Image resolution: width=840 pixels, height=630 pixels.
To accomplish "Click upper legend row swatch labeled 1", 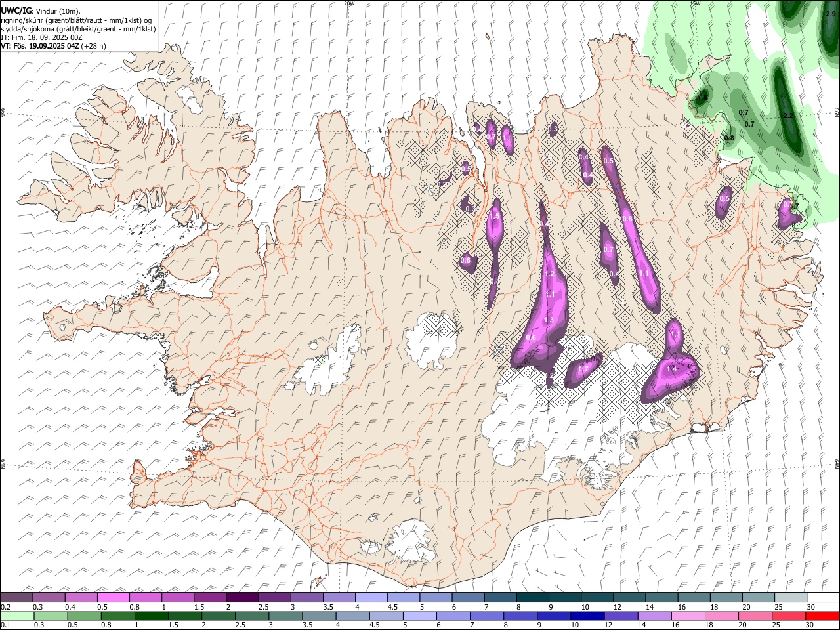I will 178,597.
